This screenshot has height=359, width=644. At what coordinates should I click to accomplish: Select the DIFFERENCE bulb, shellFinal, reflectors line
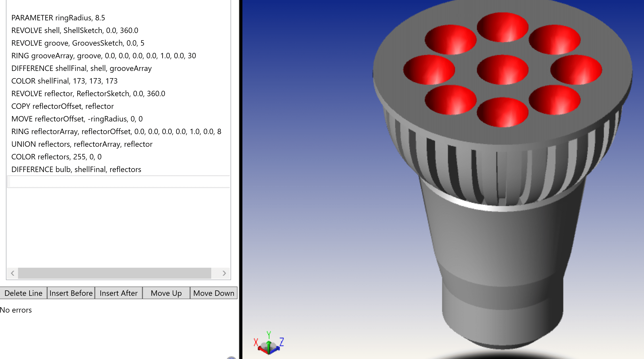pyautogui.click(x=76, y=169)
